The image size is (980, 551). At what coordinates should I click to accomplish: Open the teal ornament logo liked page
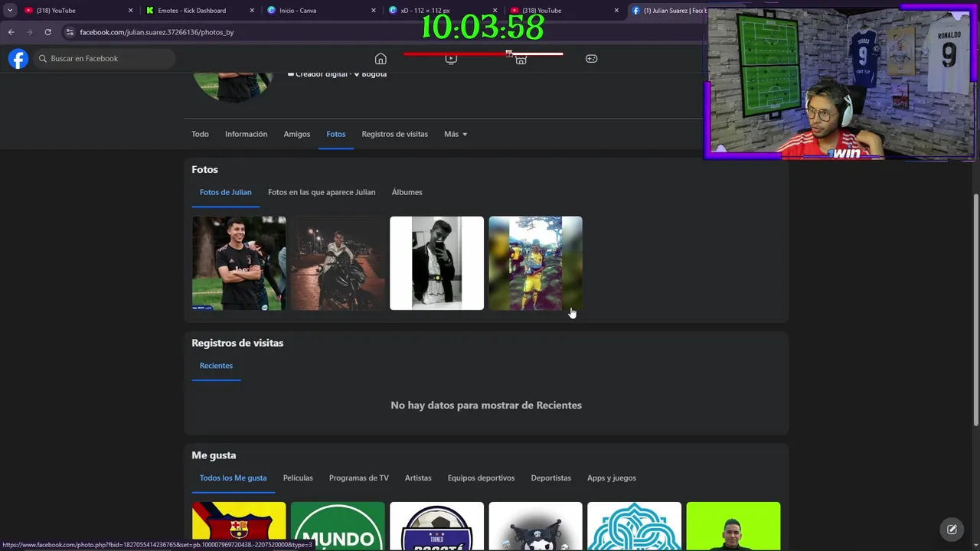pyautogui.click(x=634, y=527)
